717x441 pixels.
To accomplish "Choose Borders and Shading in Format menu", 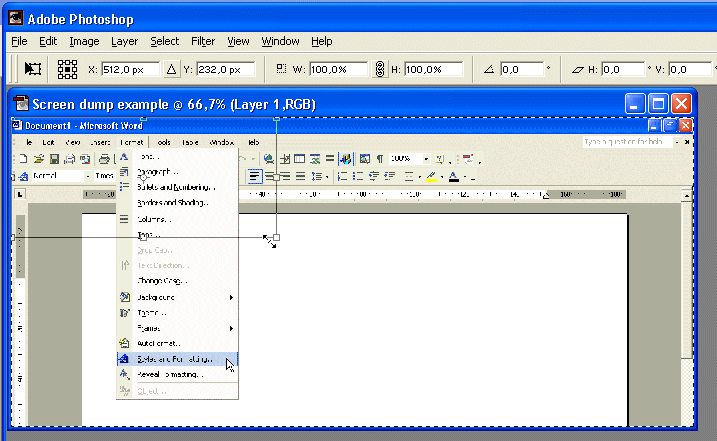I will (177, 202).
